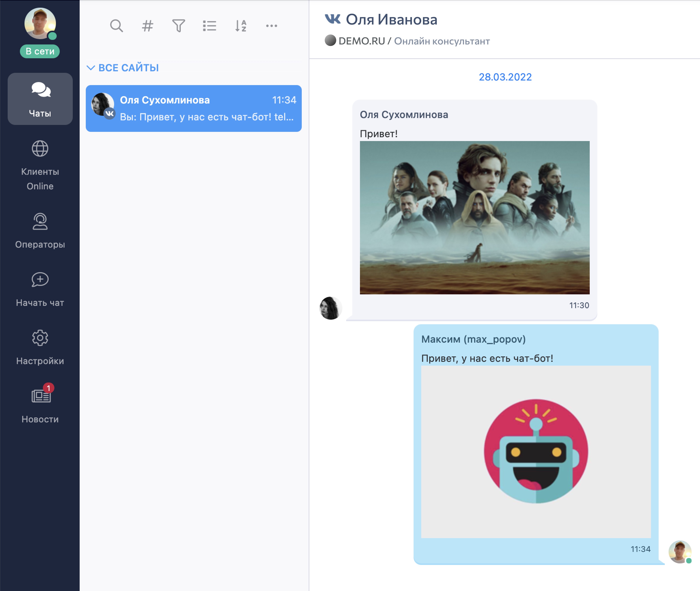Open the Чаты tab in sidebar

pyautogui.click(x=40, y=99)
